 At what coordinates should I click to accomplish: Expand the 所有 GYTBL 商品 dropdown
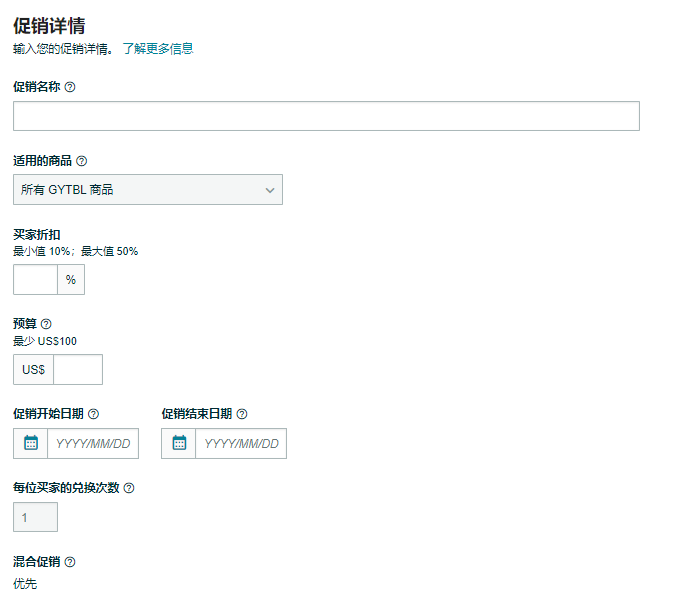148,190
